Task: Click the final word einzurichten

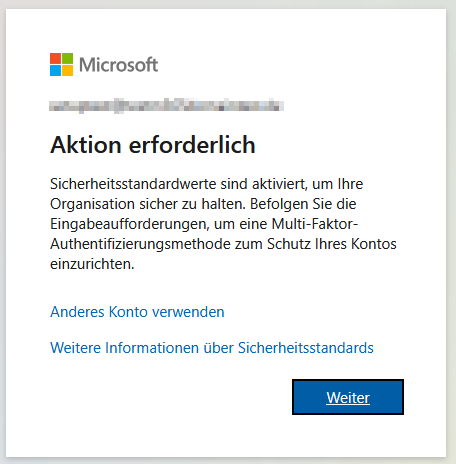Action: pyautogui.click(x=92, y=264)
